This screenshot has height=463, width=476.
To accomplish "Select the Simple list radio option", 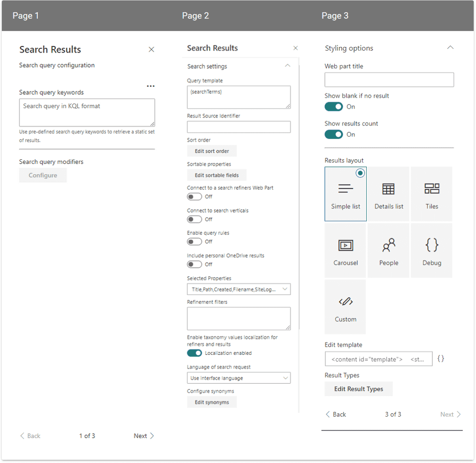I will [x=360, y=173].
